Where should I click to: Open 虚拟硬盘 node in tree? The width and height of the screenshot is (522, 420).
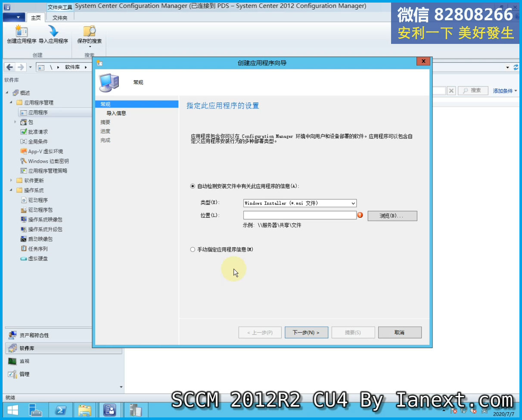pyautogui.click(x=38, y=259)
